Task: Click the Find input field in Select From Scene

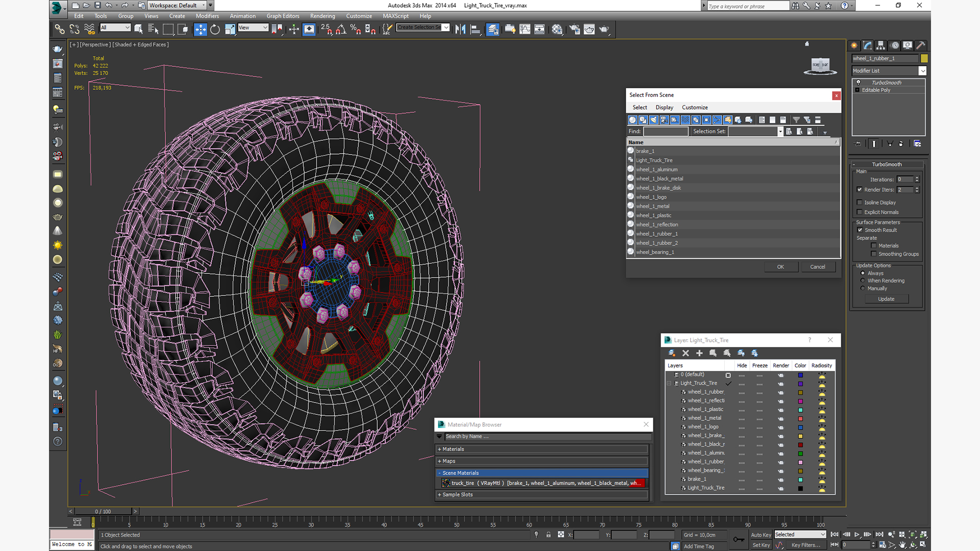Action: [666, 132]
